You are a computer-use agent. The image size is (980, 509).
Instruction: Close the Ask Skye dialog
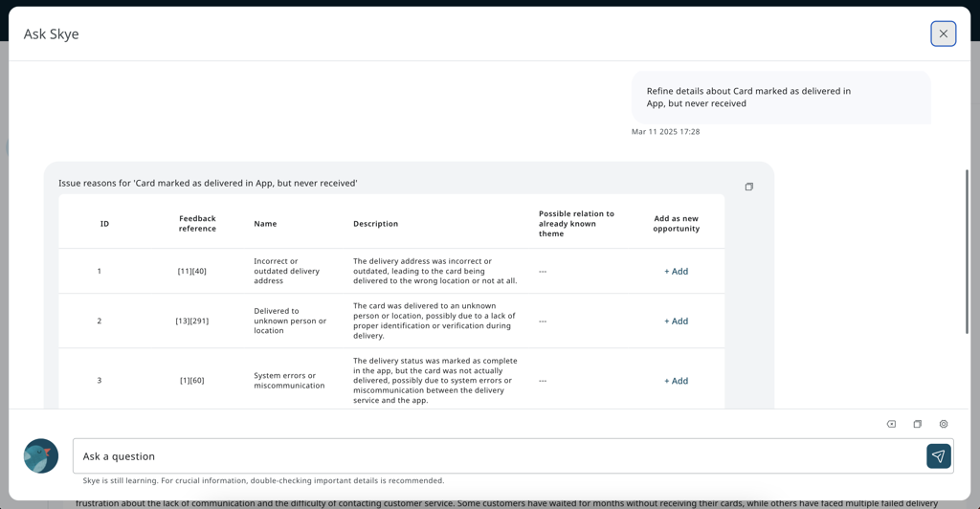[x=943, y=33]
